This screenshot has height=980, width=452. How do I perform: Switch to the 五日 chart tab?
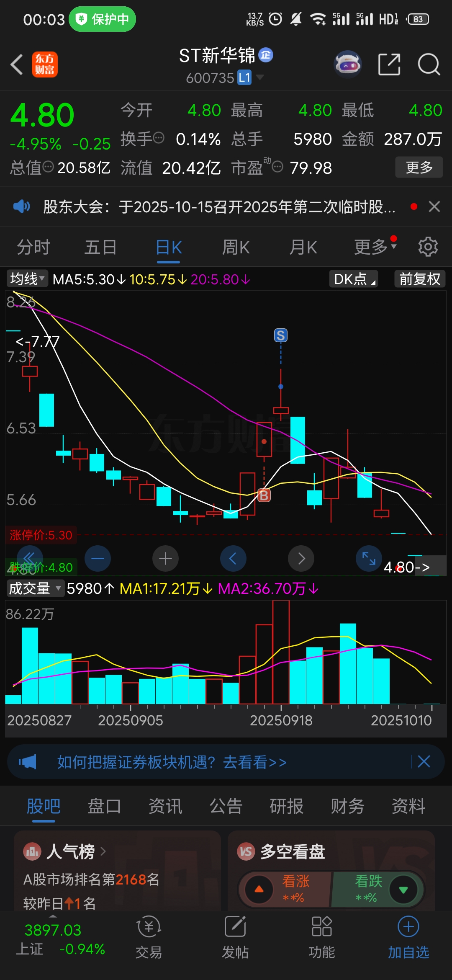100,247
